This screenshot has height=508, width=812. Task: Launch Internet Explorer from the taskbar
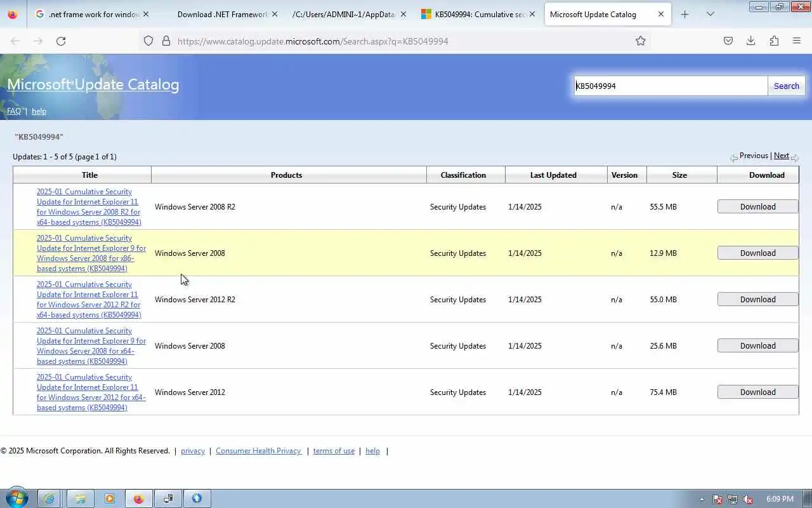tap(49, 498)
